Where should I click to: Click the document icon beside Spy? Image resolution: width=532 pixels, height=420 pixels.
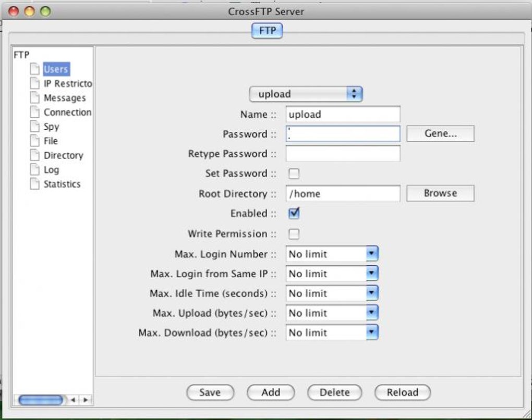point(34,127)
